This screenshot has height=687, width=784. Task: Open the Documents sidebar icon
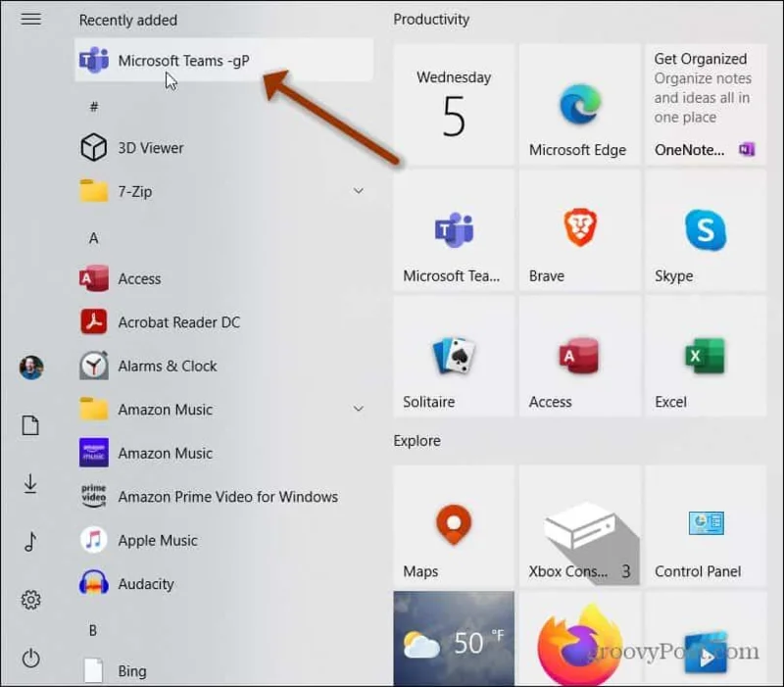(x=30, y=425)
